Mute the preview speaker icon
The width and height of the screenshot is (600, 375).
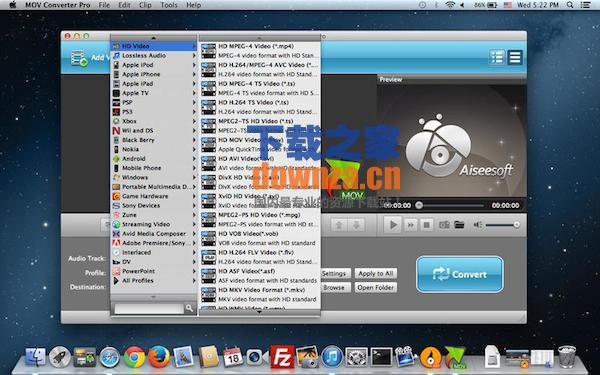478,225
